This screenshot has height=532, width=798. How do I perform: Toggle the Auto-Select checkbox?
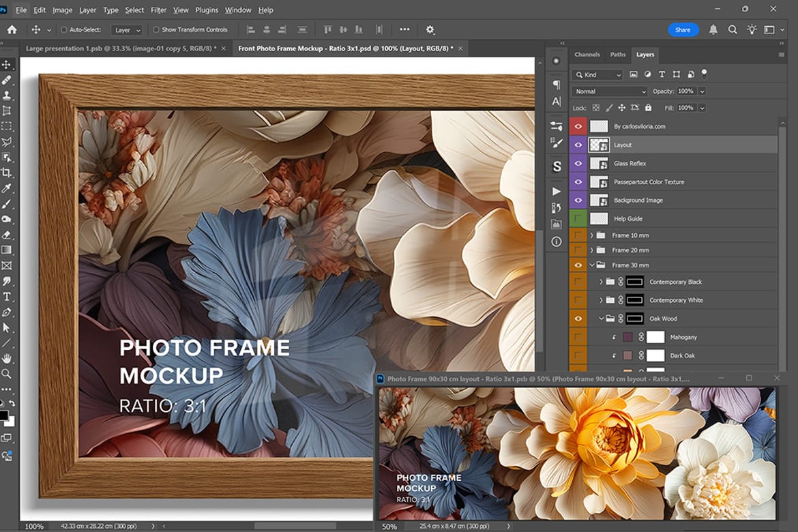[63, 29]
